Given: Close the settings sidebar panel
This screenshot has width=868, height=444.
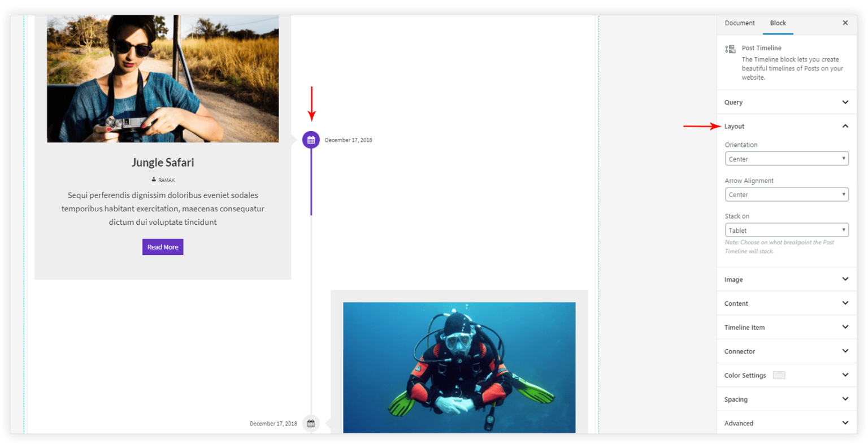Looking at the screenshot, I should coord(845,23).
